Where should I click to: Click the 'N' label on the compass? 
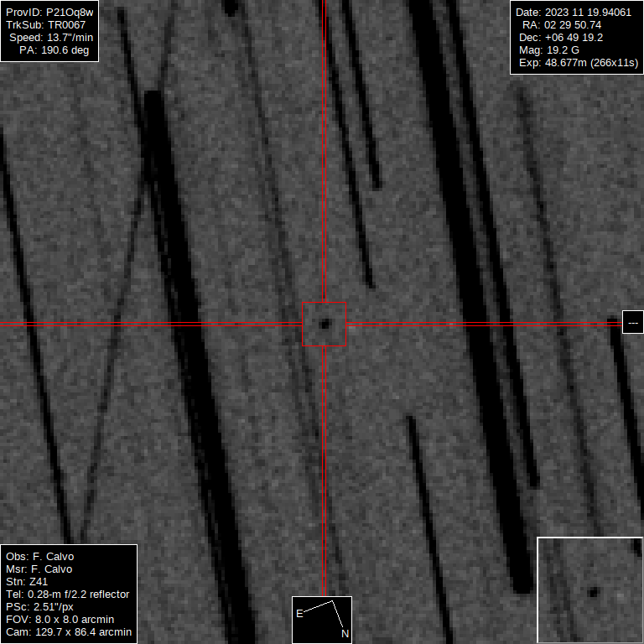pos(345,634)
